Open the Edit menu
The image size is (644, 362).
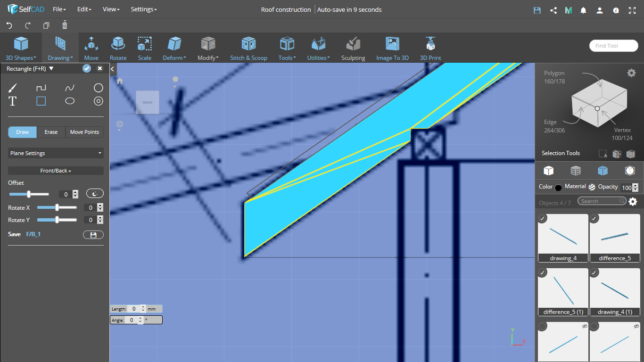tap(84, 9)
